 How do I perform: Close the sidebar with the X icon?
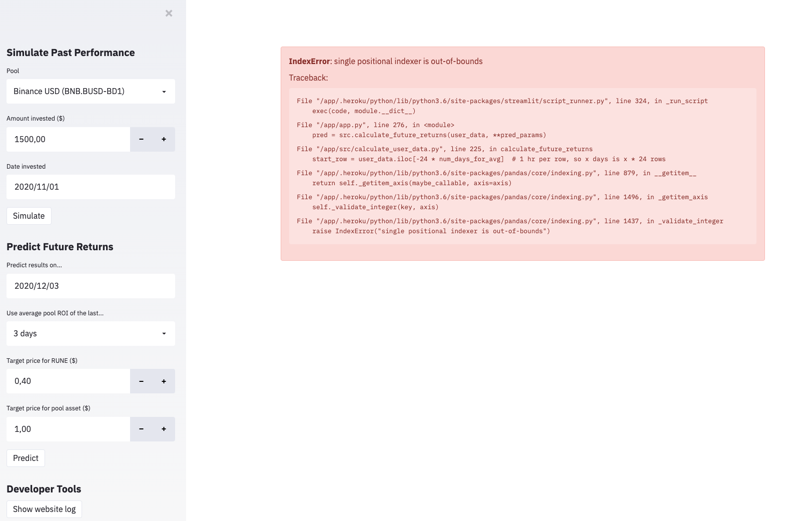click(x=169, y=13)
